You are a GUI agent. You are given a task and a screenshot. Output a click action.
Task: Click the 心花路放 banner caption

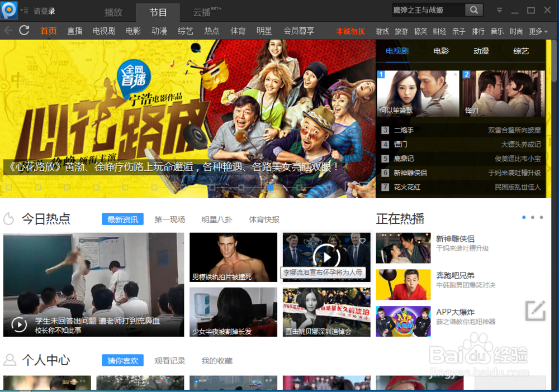coord(173,166)
